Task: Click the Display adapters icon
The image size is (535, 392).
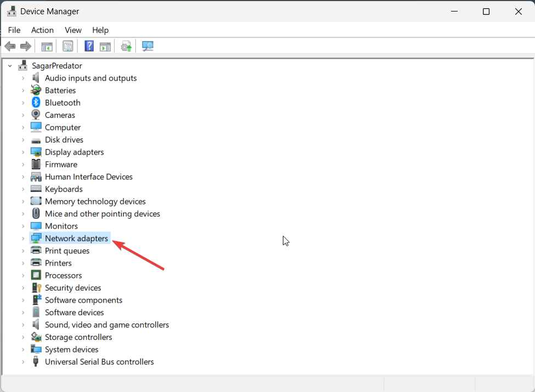Action: click(x=36, y=152)
